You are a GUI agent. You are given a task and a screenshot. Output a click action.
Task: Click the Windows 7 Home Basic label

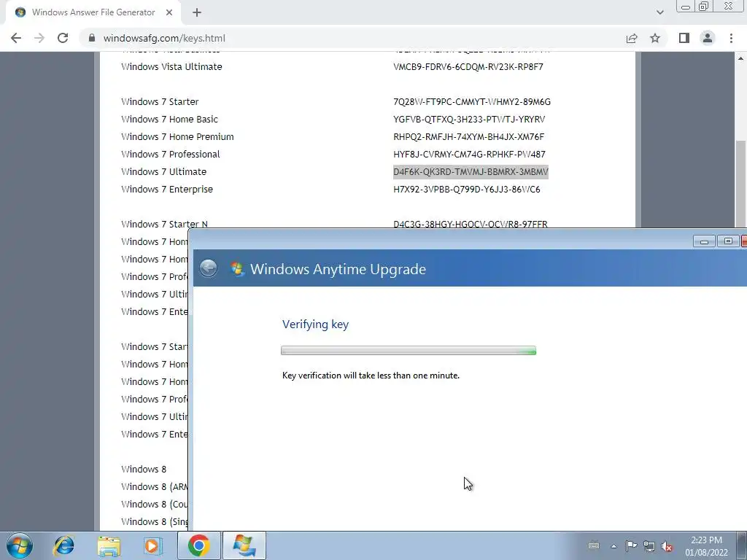[x=169, y=120]
